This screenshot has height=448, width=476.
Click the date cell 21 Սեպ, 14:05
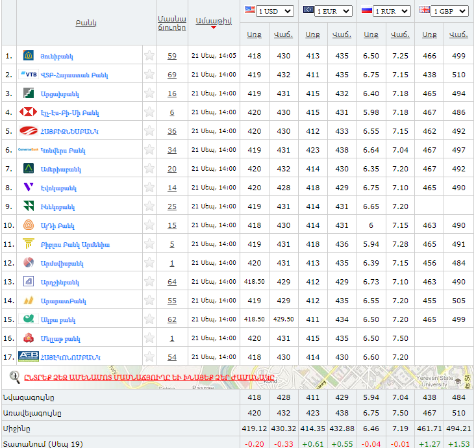point(214,56)
